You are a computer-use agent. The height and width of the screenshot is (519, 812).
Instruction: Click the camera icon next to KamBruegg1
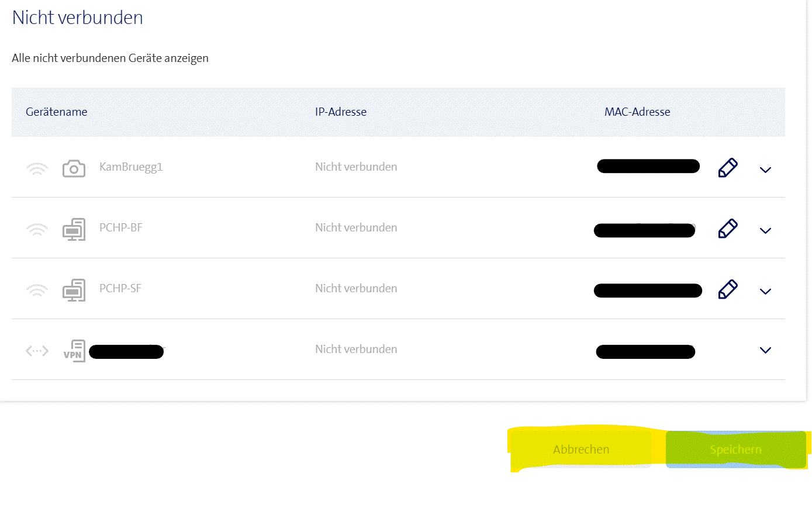pyautogui.click(x=74, y=168)
